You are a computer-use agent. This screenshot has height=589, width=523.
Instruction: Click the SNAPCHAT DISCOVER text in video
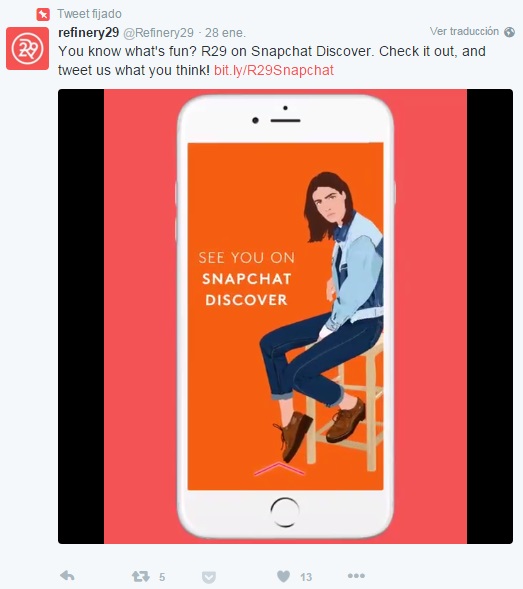(x=246, y=289)
